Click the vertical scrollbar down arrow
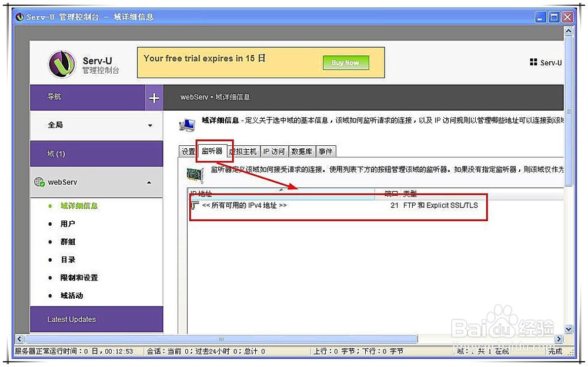The image size is (588, 367). [569, 329]
